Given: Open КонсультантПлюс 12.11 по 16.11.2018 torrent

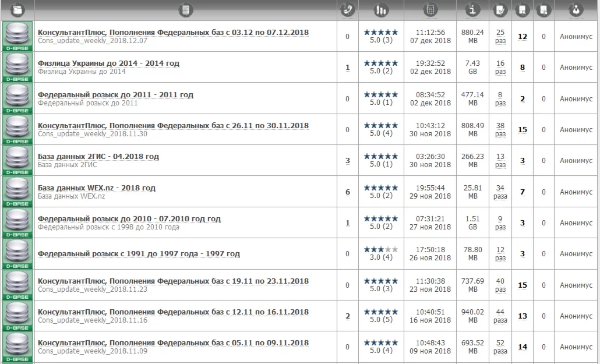Looking at the screenshot, I should 173,312.
